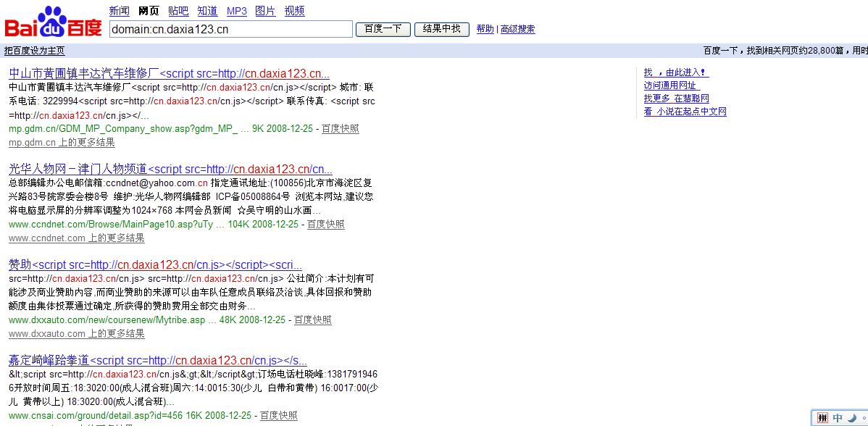Open the 贴吧 tab
Image resolution: width=868 pixels, height=426 pixels.
click(178, 11)
